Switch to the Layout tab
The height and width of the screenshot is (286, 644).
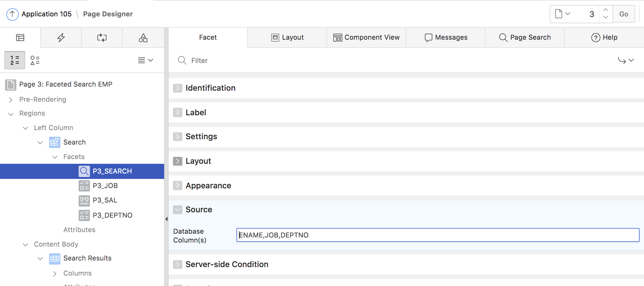(286, 37)
